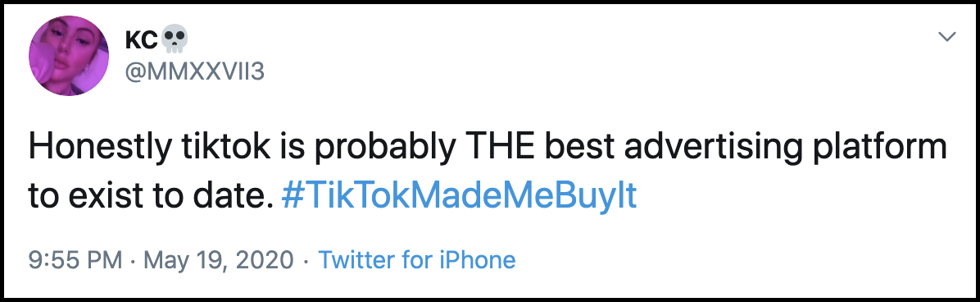Open the KC display name profile
Image resolution: width=980 pixels, height=302 pixels.
pos(141,41)
